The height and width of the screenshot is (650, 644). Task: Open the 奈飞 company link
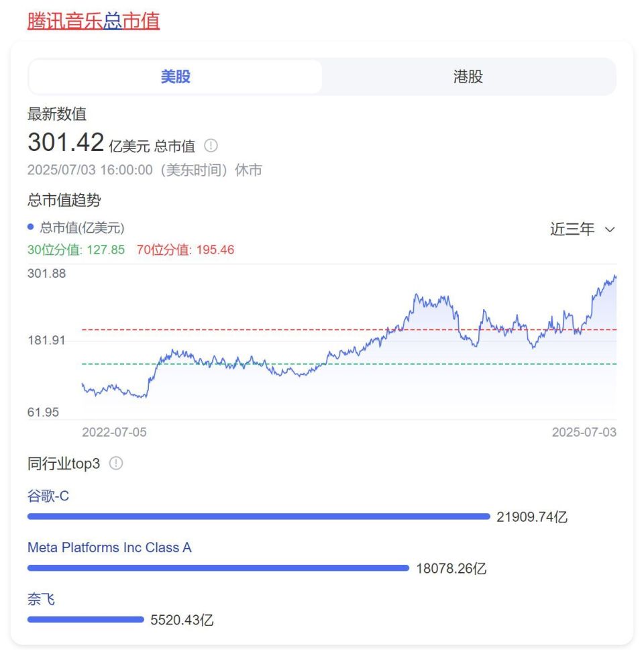click(x=41, y=599)
